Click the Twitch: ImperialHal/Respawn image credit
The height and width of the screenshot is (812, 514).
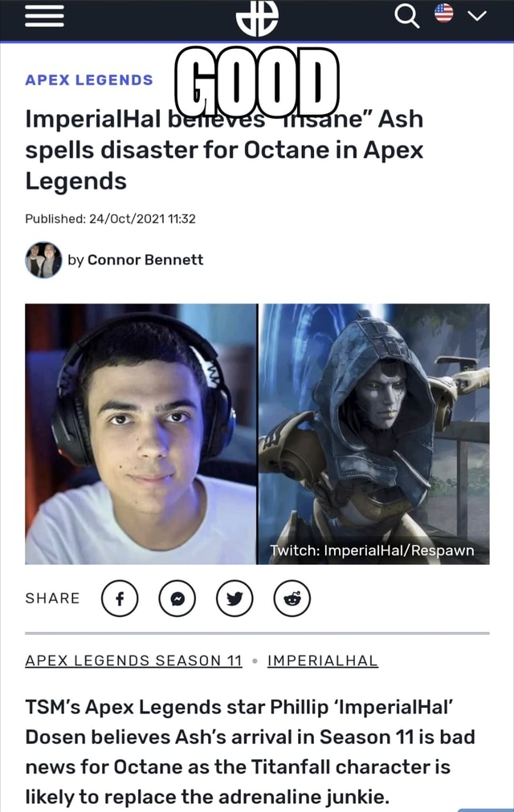[372, 550]
